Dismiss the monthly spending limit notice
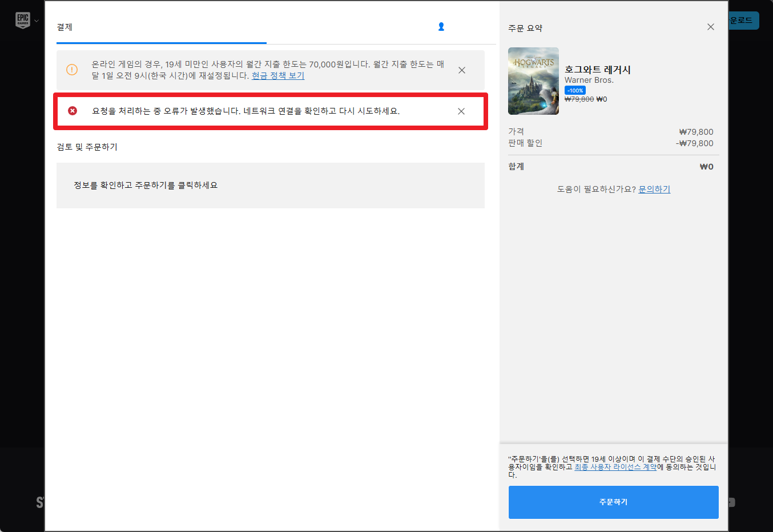This screenshot has height=532, width=773. tap(462, 70)
